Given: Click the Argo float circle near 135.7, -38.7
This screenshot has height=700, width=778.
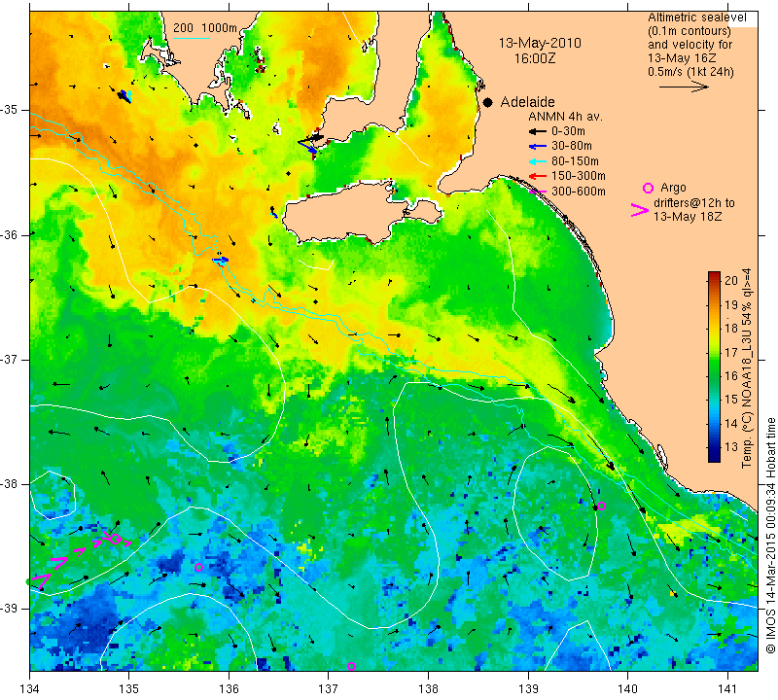Looking at the screenshot, I should [x=199, y=567].
